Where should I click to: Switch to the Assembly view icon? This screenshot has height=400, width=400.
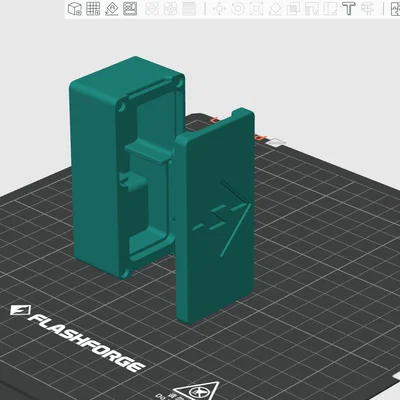(396, 9)
